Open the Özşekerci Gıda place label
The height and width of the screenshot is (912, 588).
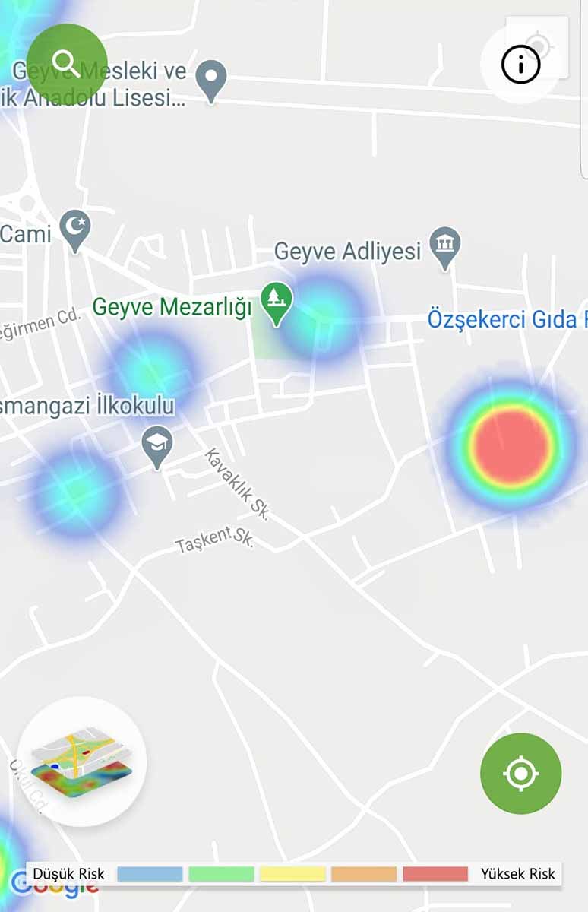click(507, 320)
